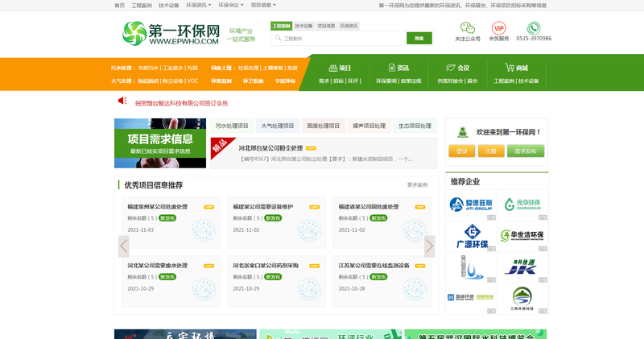Open the ATI Group company logo
The image size is (644, 339).
pos(471,205)
